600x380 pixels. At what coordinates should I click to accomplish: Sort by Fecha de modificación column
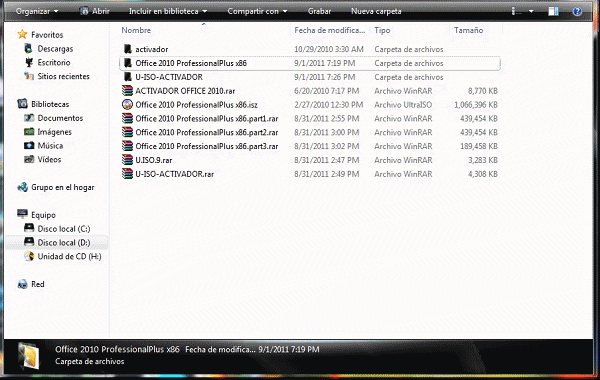click(x=330, y=30)
